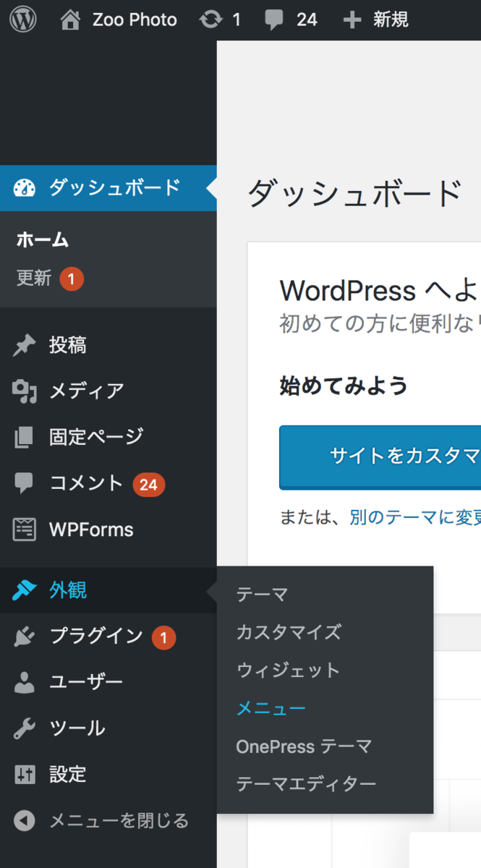Click the プラグイン badge showing 1

click(163, 637)
